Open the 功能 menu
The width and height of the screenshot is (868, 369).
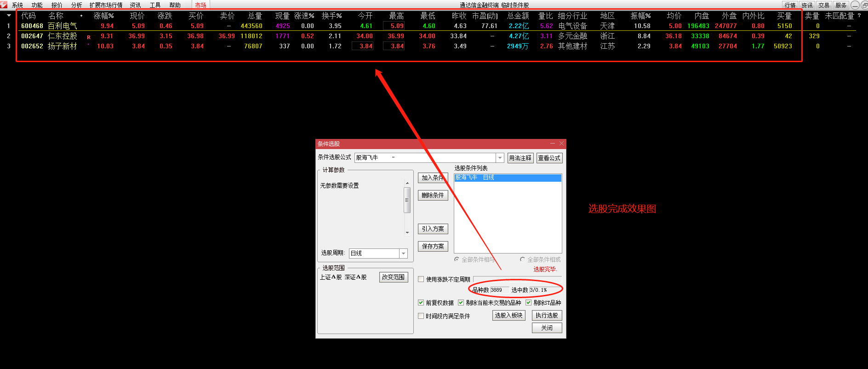(37, 5)
